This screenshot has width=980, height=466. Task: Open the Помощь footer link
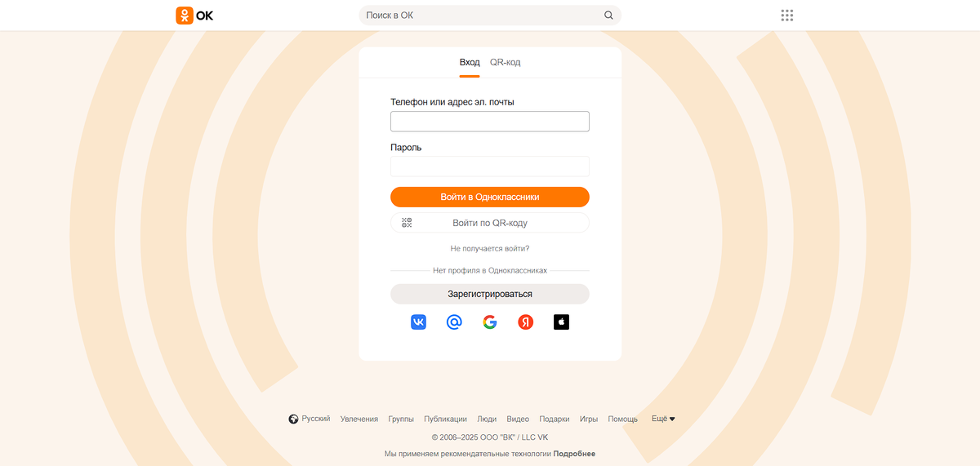(x=623, y=419)
